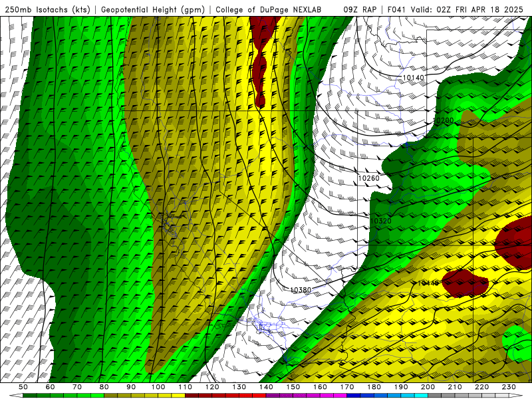
Task: Click the 50 value on the legend
Action: click(x=23, y=387)
